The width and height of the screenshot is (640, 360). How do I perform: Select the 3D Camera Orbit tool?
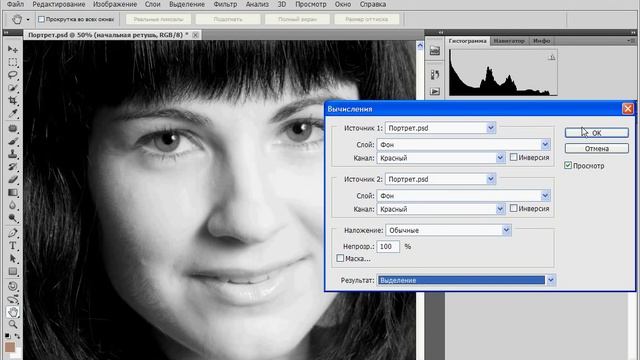tap(13, 299)
